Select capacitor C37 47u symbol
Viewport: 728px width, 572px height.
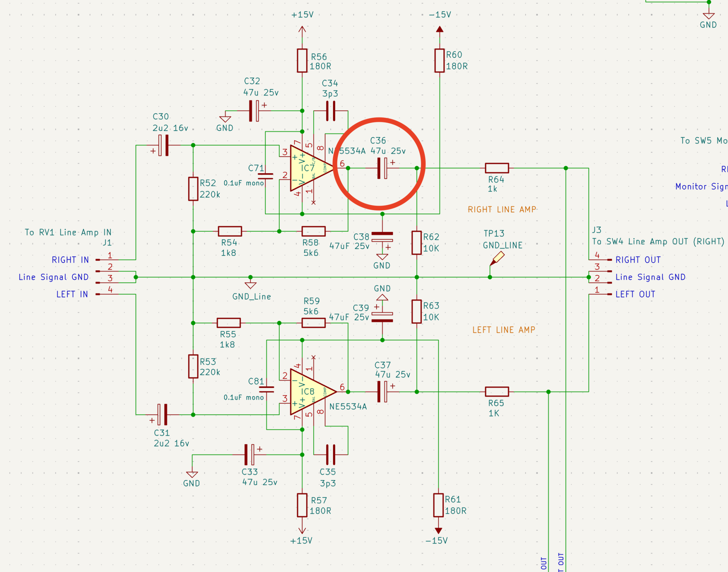click(x=382, y=392)
